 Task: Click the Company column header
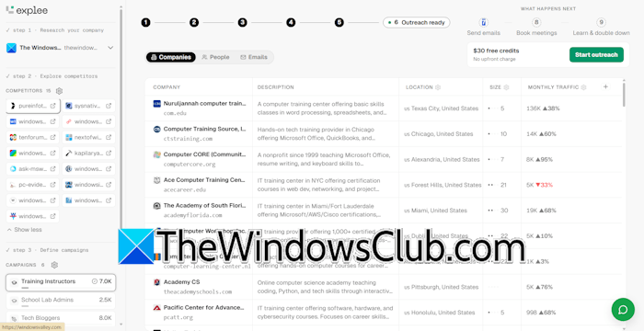click(x=167, y=87)
